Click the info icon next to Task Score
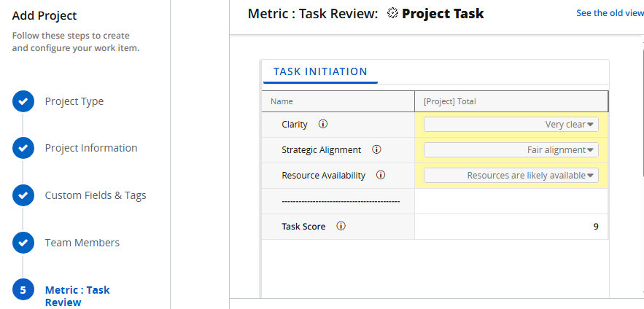Viewport: 644px width, 309px height. click(341, 227)
